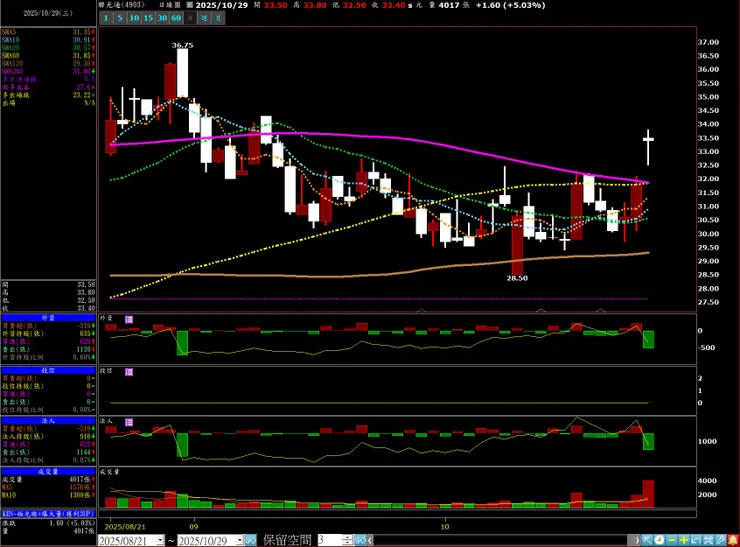The width and height of the screenshot is (740, 547).
Task: Open settings icon in the 投信 sub-chart
Action: [x=129, y=372]
